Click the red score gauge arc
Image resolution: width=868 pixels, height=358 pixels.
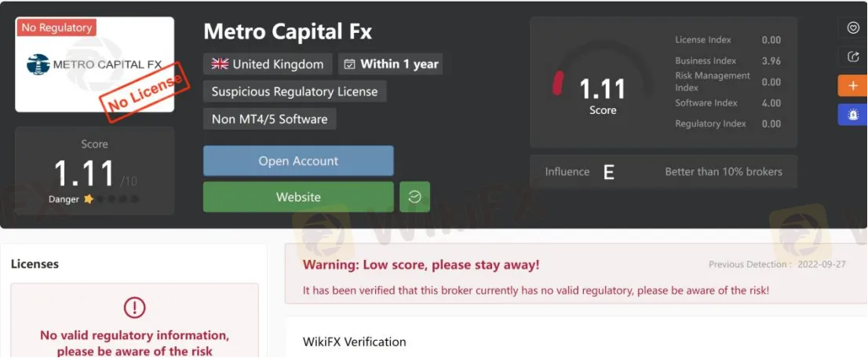click(x=557, y=82)
